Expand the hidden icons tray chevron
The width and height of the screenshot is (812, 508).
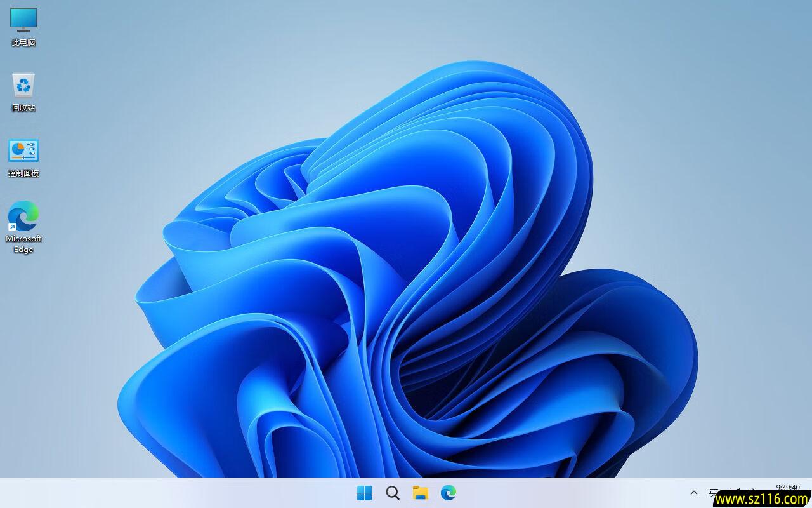pyautogui.click(x=693, y=493)
